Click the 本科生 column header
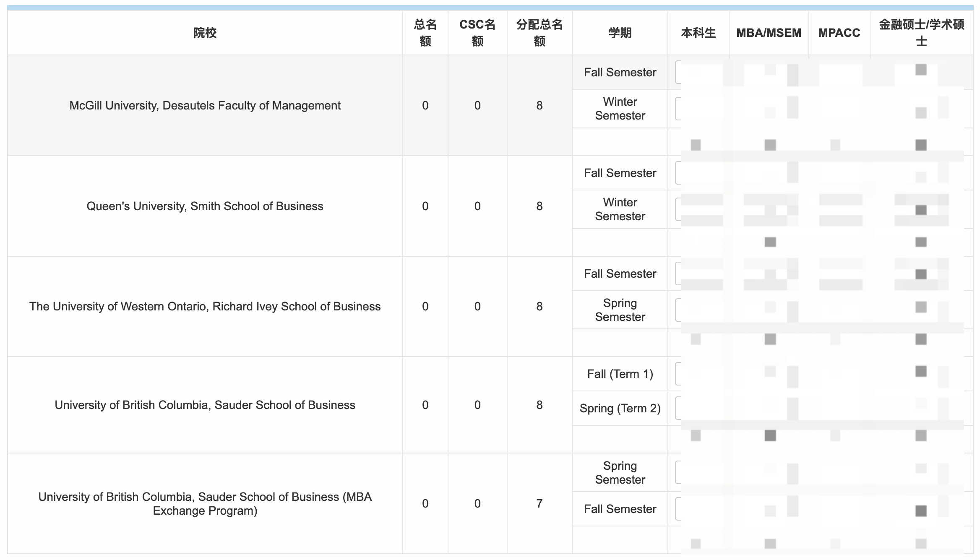Image resolution: width=980 pixels, height=560 pixels. click(698, 33)
